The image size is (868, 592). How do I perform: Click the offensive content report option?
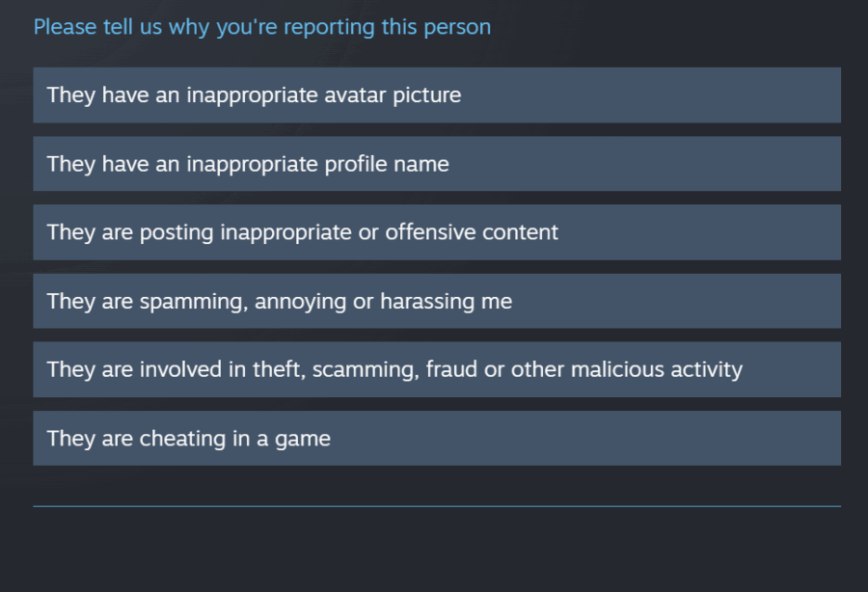tap(436, 232)
